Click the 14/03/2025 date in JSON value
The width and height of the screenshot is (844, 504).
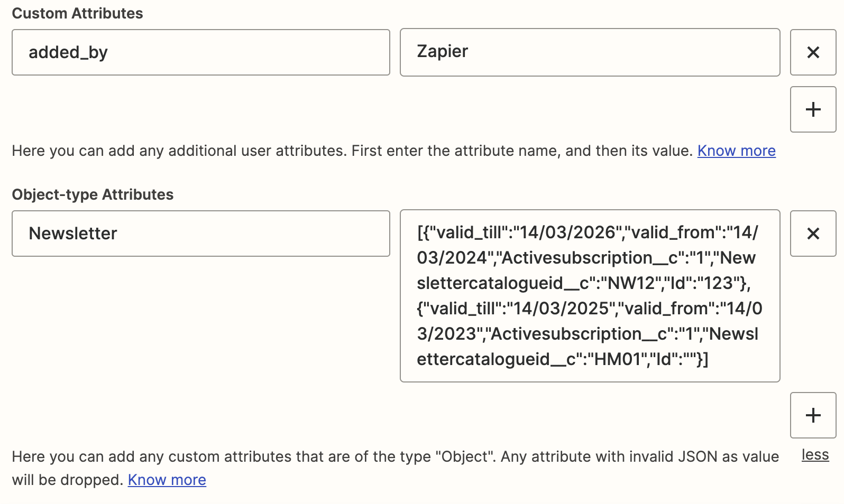561,309
